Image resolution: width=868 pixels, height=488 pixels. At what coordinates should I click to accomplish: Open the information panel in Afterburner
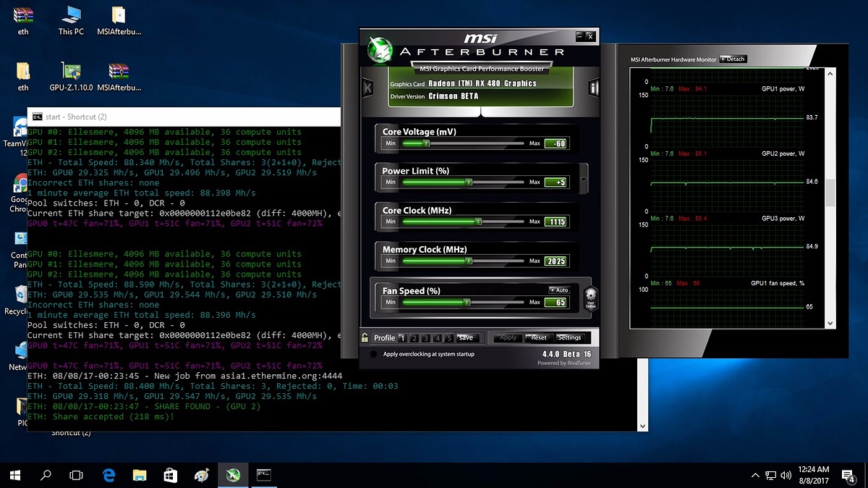click(594, 88)
